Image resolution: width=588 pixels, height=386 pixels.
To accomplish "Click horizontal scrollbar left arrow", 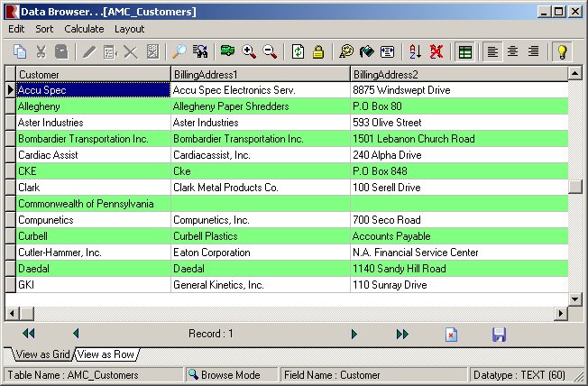I will (x=12, y=313).
